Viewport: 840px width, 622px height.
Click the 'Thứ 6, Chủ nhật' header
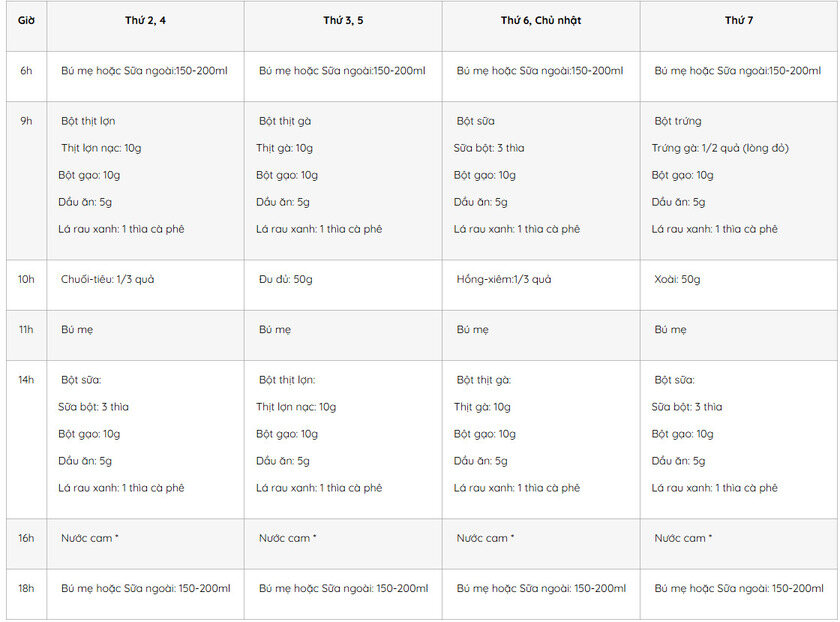(541, 20)
